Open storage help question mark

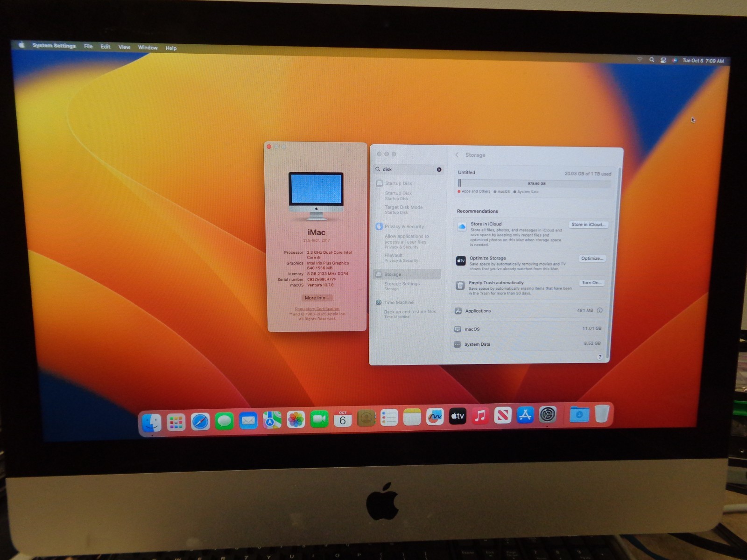click(600, 357)
